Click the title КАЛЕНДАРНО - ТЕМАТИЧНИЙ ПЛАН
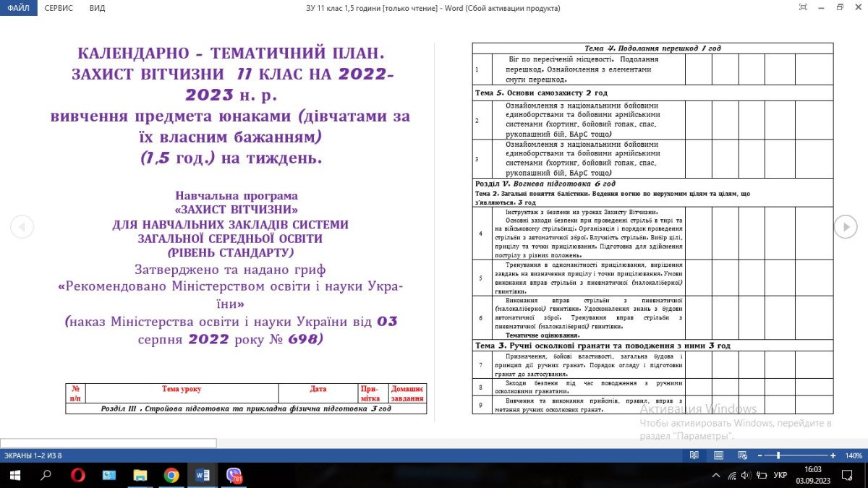This screenshot has height=488, width=868. tap(231, 54)
